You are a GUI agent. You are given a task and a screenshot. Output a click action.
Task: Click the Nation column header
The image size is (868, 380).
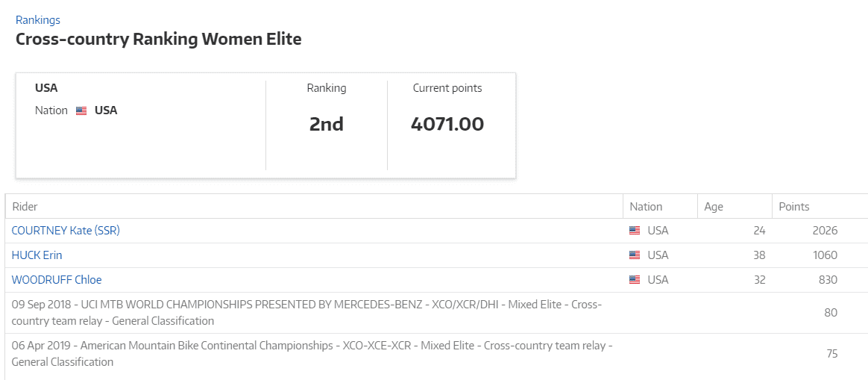(646, 207)
